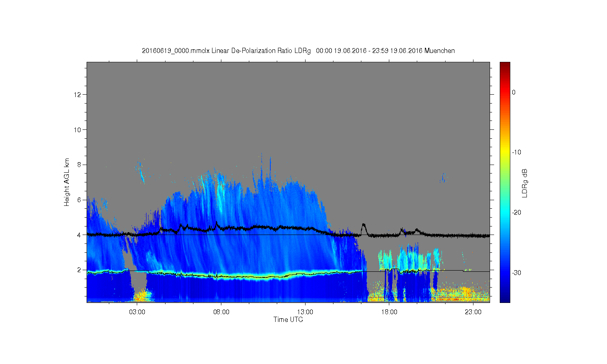Click the height axis tick label 10
Screen dimensions: 607x364
[78, 130]
